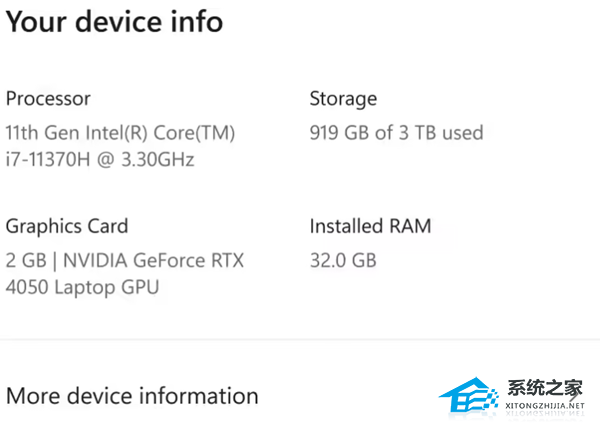600x424 pixels.
Task: Select the Storage label
Action: pos(343,98)
